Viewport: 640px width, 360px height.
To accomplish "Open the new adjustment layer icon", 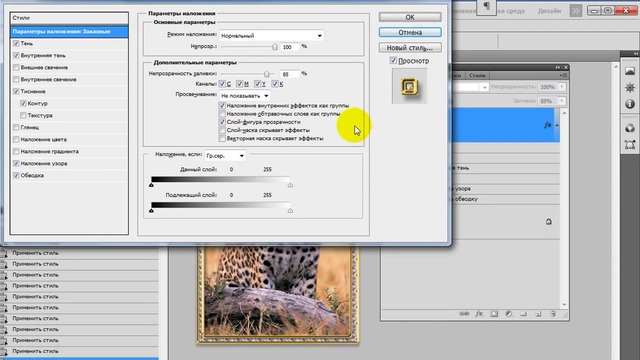I will 509,314.
